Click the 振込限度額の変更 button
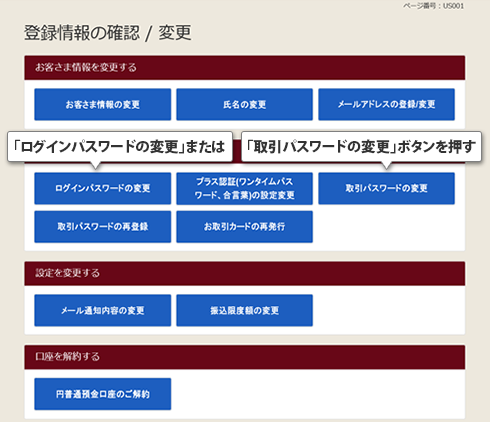Viewport: 490px width, 422px height. click(x=244, y=310)
